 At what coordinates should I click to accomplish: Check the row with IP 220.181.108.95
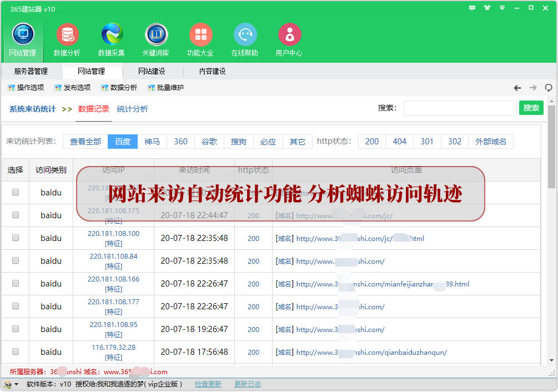(x=16, y=329)
